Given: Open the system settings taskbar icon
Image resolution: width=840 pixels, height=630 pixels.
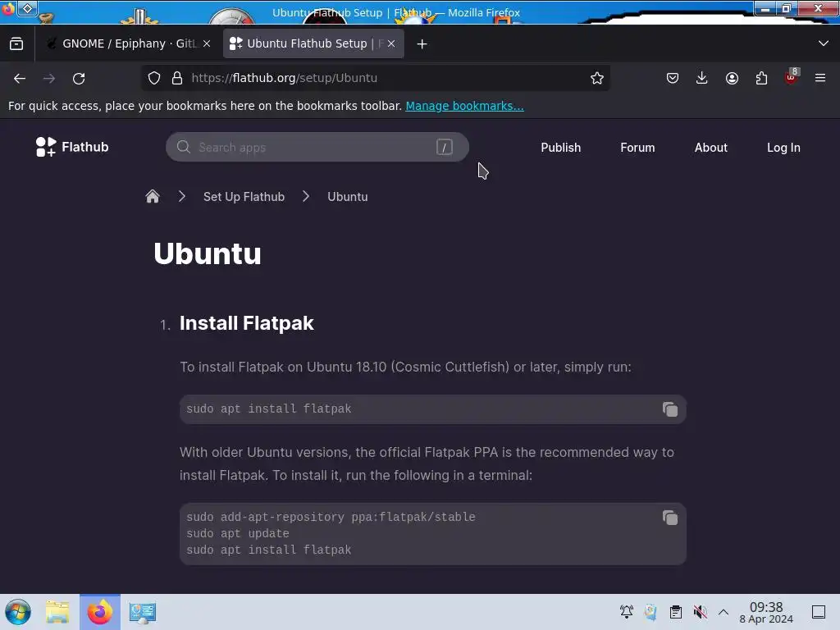Looking at the screenshot, I should tap(143, 612).
